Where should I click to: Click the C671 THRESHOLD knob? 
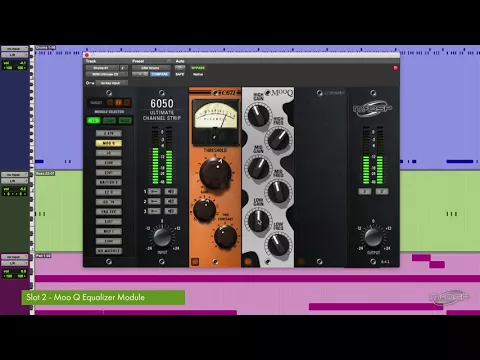tap(215, 173)
